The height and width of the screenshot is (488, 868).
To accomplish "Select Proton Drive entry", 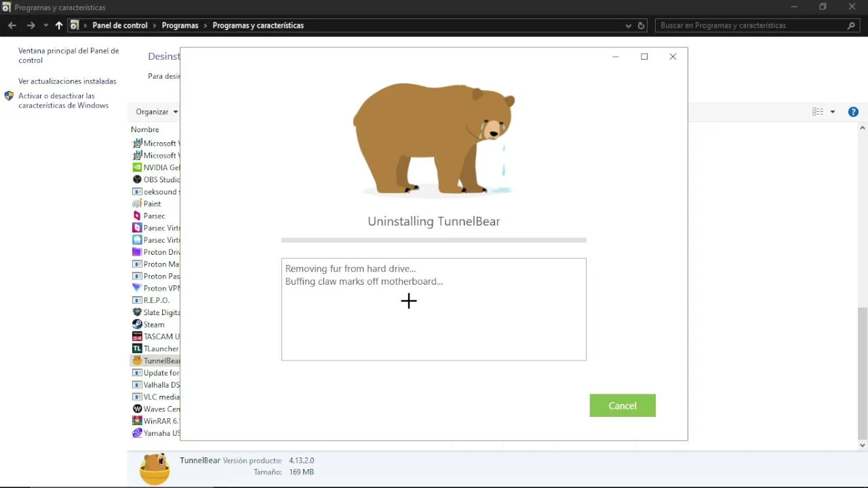I will point(156,252).
